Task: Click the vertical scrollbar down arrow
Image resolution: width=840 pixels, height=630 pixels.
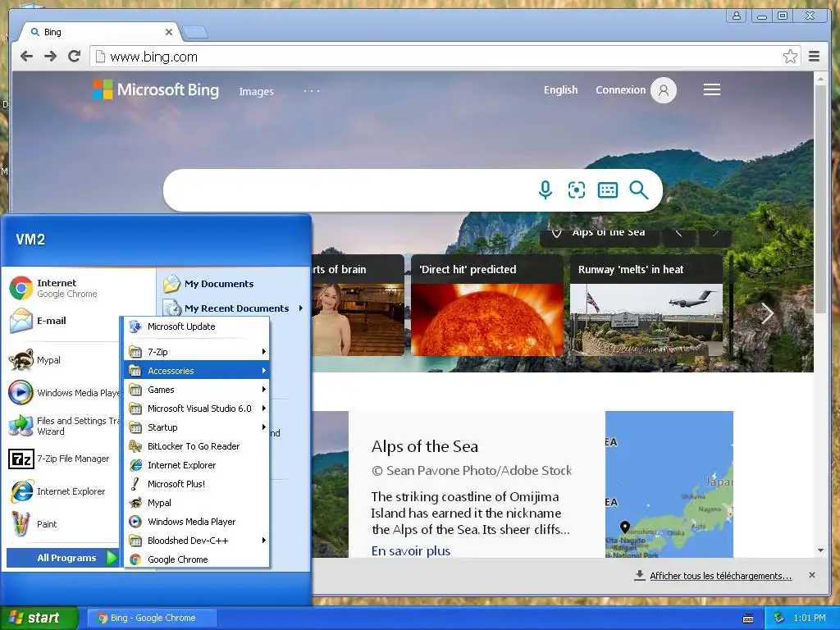Action: pos(820,550)
